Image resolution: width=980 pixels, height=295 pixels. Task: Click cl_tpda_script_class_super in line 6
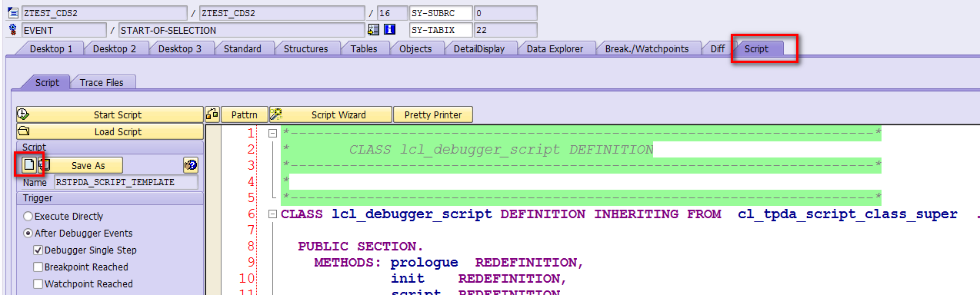(x=848, y=214)
